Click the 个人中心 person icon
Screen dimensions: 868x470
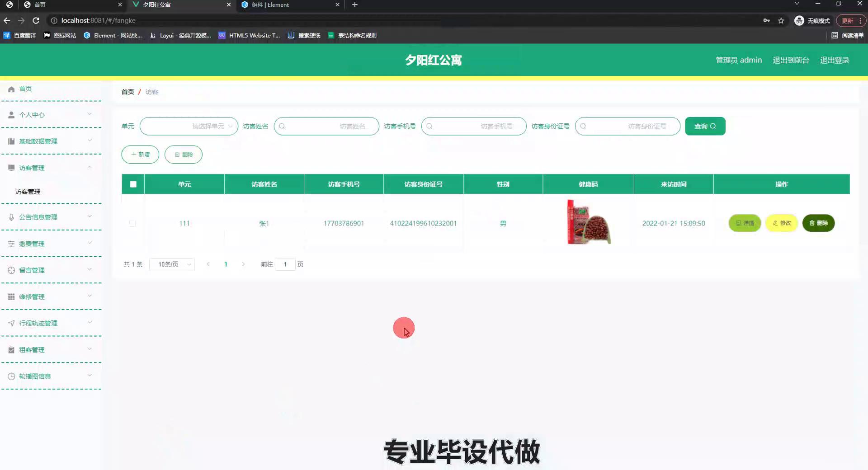coord(11,115)
